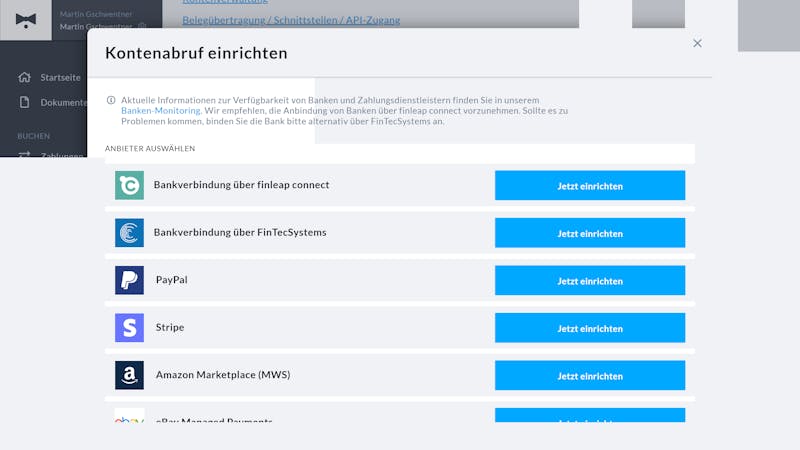Close the Kontenabruf einrichten dialog
This screenshot has height=450, width=800.
pyautogui.click(x=697, y=43)
